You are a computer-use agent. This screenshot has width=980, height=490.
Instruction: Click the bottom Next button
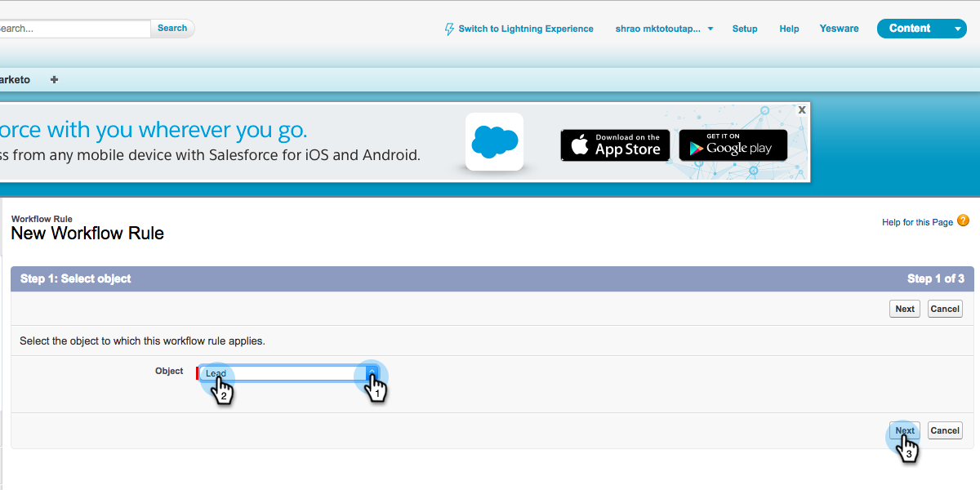click(905, 430)
